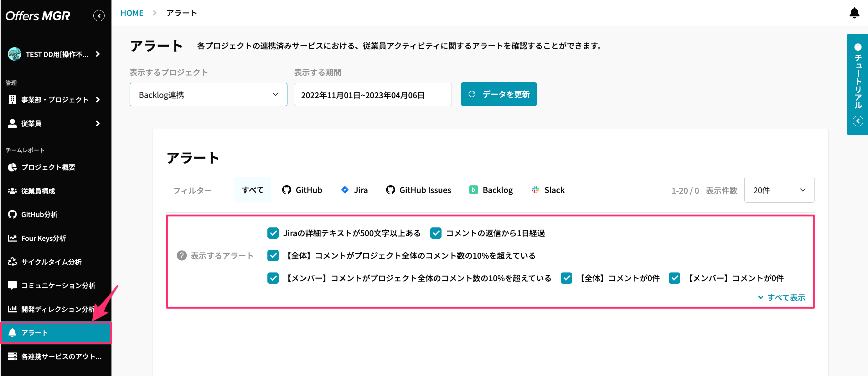Click the データを更新 button
The image size is (868, 376).
click(499, 94)
